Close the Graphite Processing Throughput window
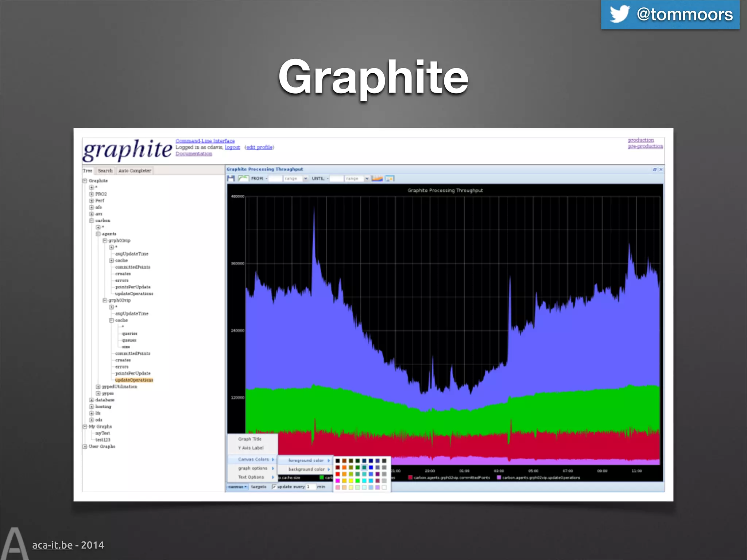The image size is (747, 560). click(661, 170)
